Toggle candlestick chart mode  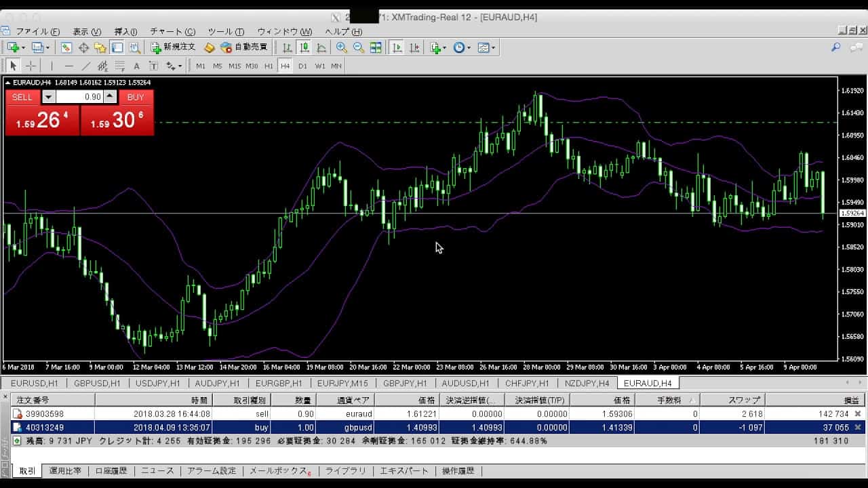(x=304, y=47)
